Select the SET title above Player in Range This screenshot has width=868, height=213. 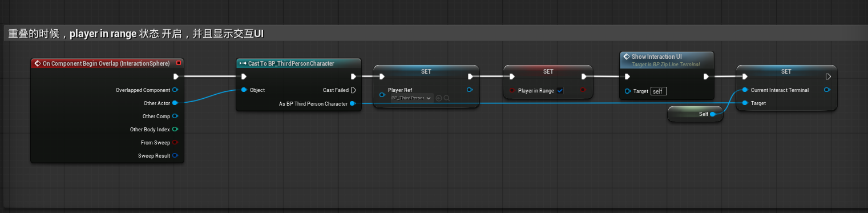[548, 71]
